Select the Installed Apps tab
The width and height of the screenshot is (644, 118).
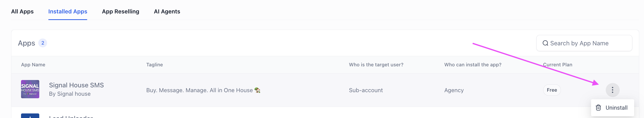coord(68,11)
